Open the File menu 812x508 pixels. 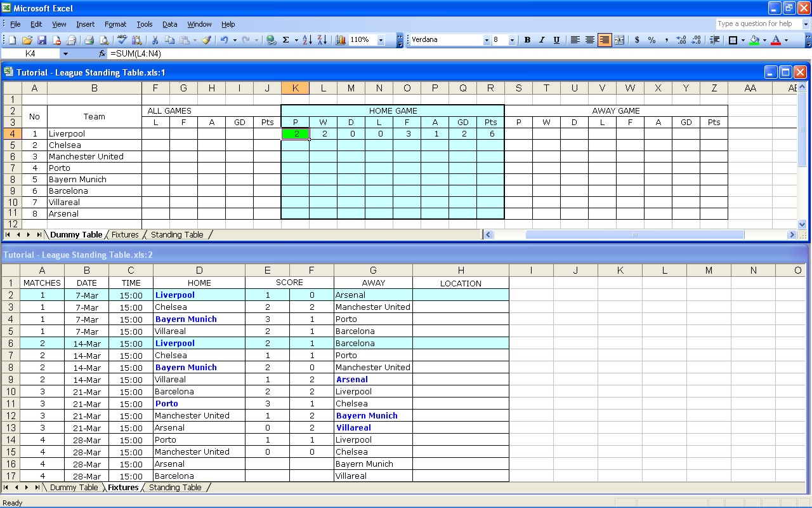(15, 24)
